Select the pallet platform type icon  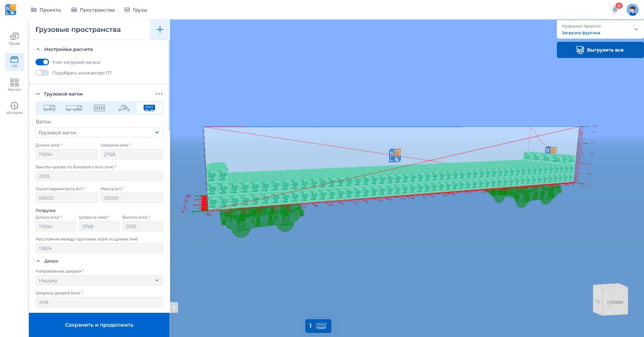click(124, 108)
